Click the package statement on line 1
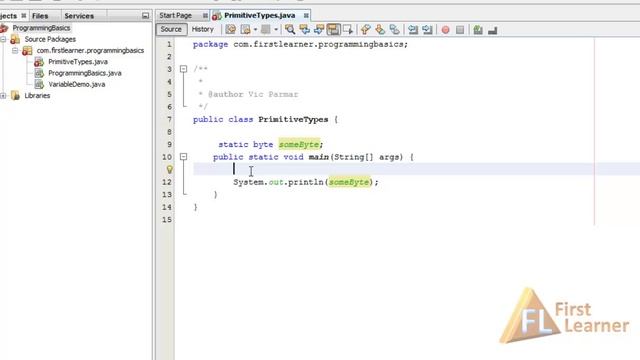The height and width of the screenshot is (360, 640). coord(300,44)
